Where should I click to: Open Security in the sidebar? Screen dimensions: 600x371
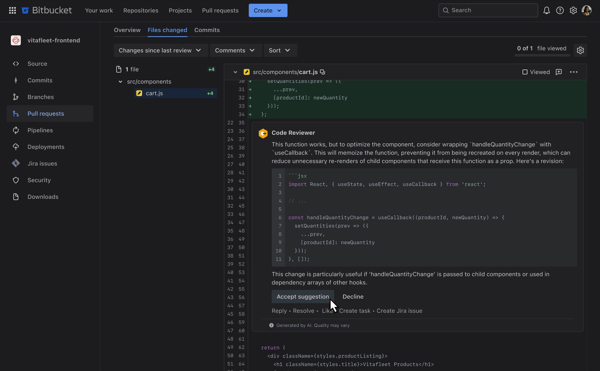pyautogui.click(x=50, y=180)
